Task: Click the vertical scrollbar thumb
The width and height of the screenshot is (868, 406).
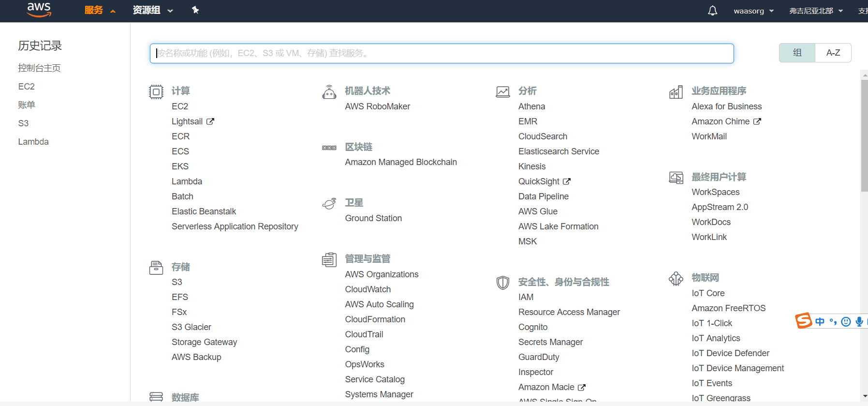Action: pos(864,135)
